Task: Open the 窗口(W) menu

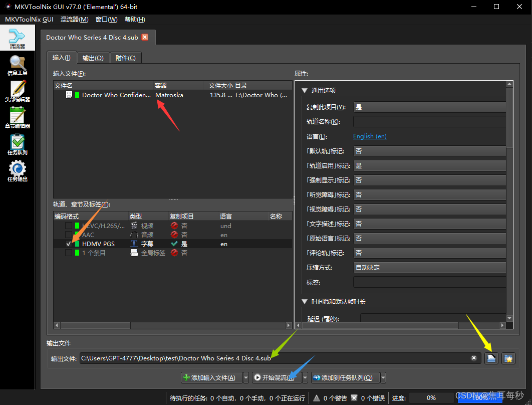Action: point(107,20)
